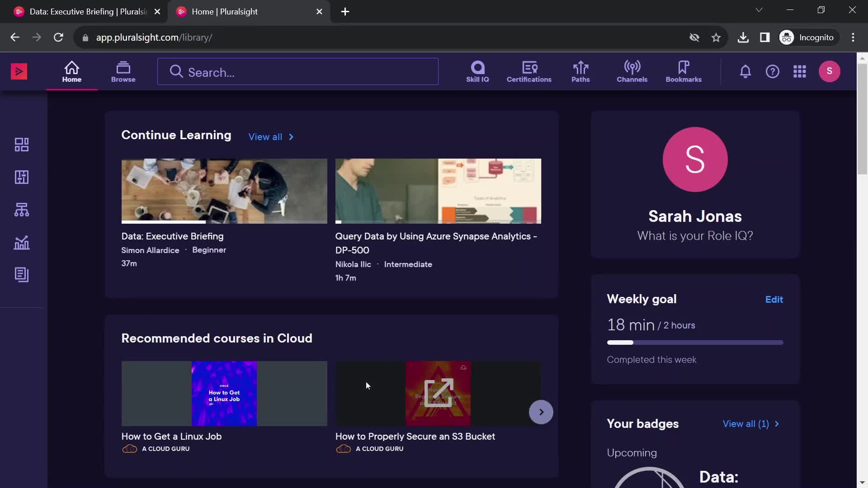Image resolution: width=868 pixels, height=488 pixels.
Task: Open Data: Executive Briefing course title
Action: (x=172, y=236)
